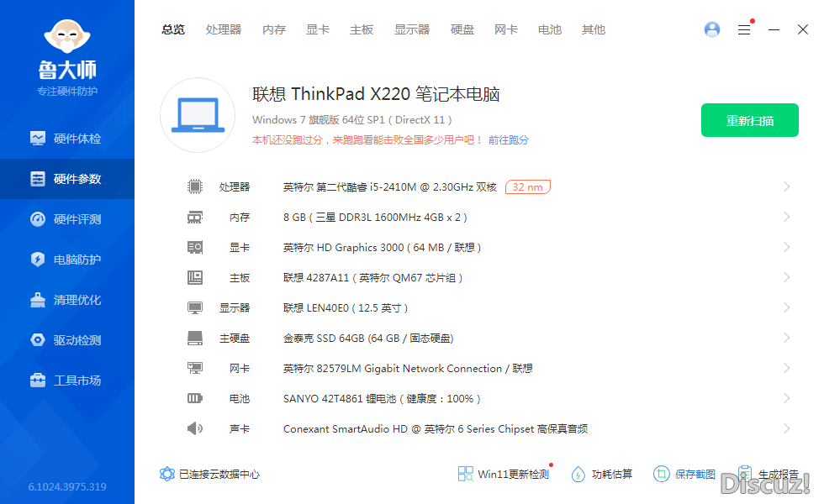The image size is (824, 504).
Task: Expand the 显示器 row chevron
Action: pyautogui.click(x=787, y=307)
